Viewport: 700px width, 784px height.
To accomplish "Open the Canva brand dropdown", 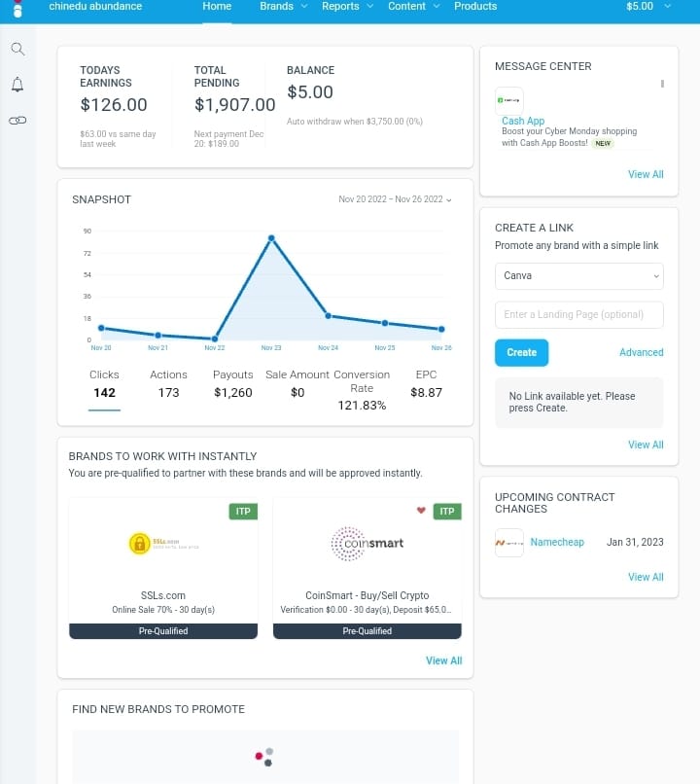I will click(579, 276).
